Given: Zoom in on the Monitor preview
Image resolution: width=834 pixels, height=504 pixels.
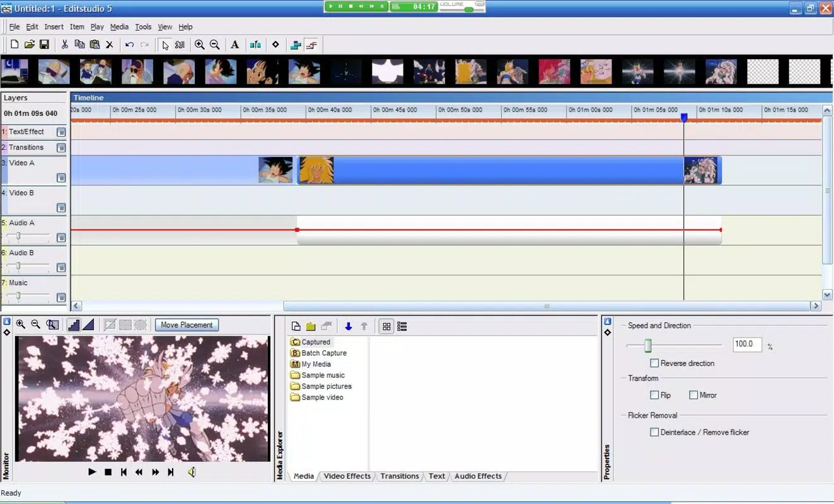Looking at the screenshot, I should [21, 324].
